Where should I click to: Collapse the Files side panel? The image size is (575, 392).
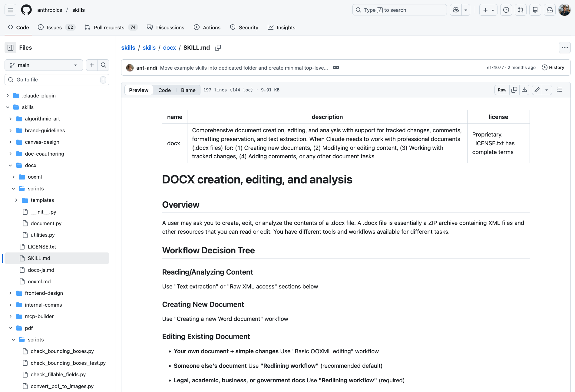(x=11, y=48)
